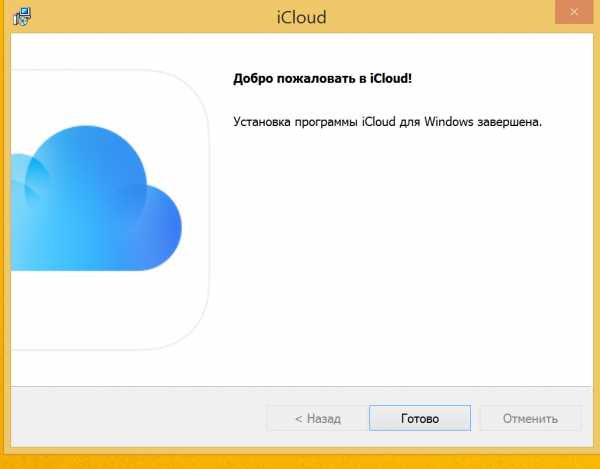This screenshot has height=469, width=600.
Task: Click the heading Добро пожаловать в iCloud!
Action: tap(322, 77)
